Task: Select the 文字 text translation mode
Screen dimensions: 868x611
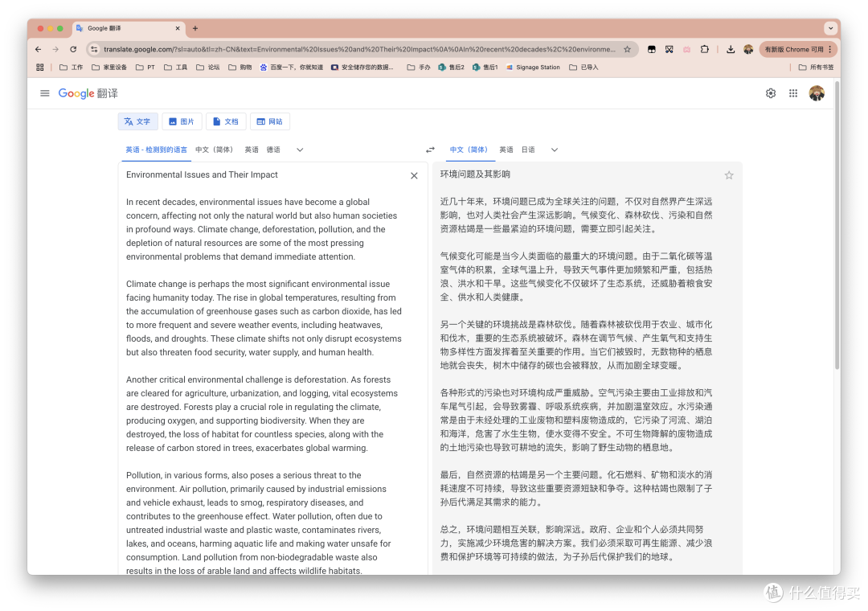Action: pyautogui.click(x=138, y=121)
